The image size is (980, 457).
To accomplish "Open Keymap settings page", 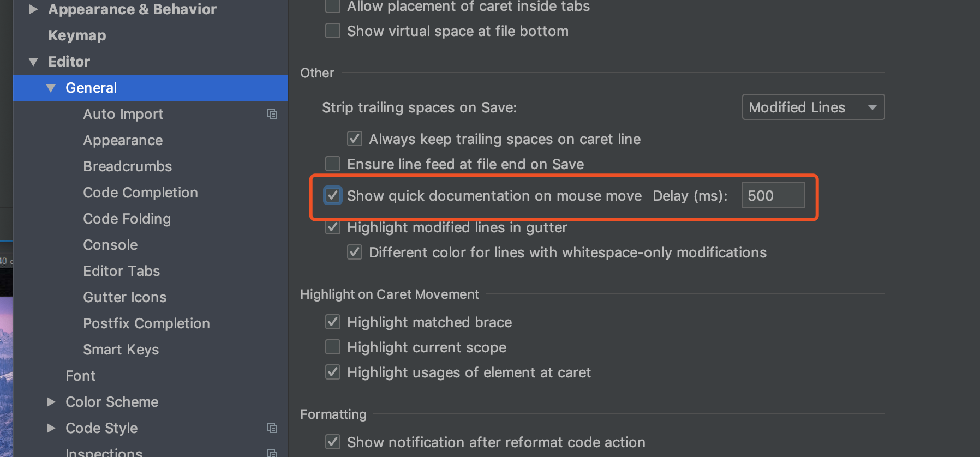I will pyautogui.click(x=77, y=35).
